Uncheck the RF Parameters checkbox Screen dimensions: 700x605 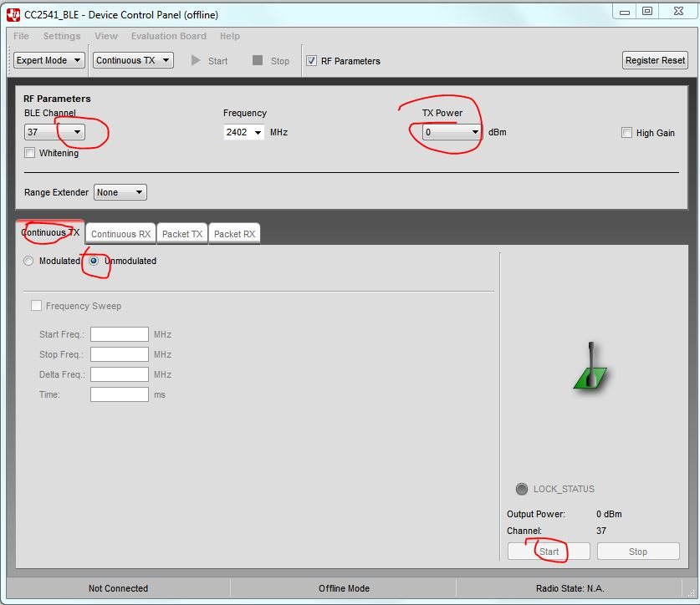312,61
